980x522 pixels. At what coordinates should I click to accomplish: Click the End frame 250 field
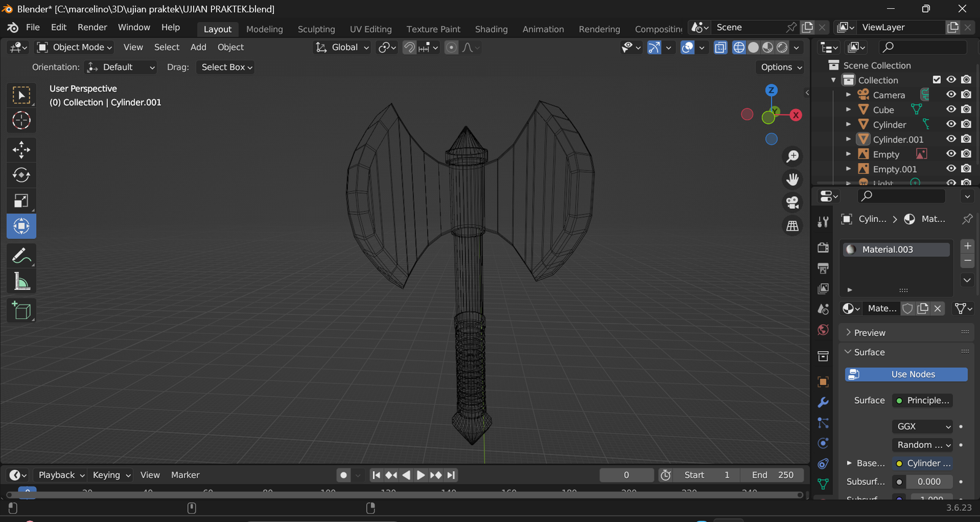tap(772, 475)
